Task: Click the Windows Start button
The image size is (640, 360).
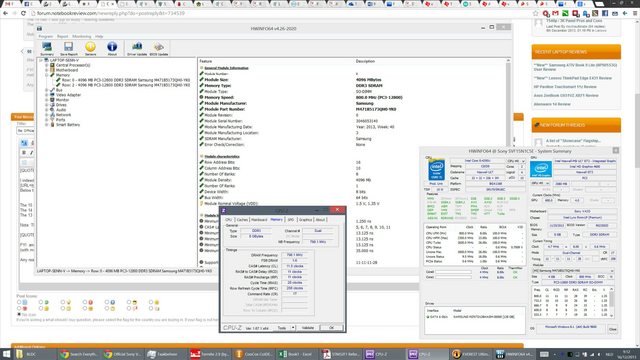Action: point(6,354)
